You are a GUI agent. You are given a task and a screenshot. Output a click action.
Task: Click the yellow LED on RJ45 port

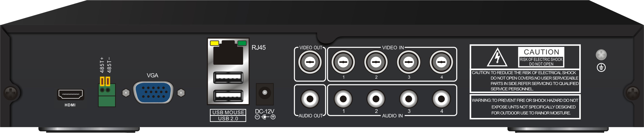215,43
